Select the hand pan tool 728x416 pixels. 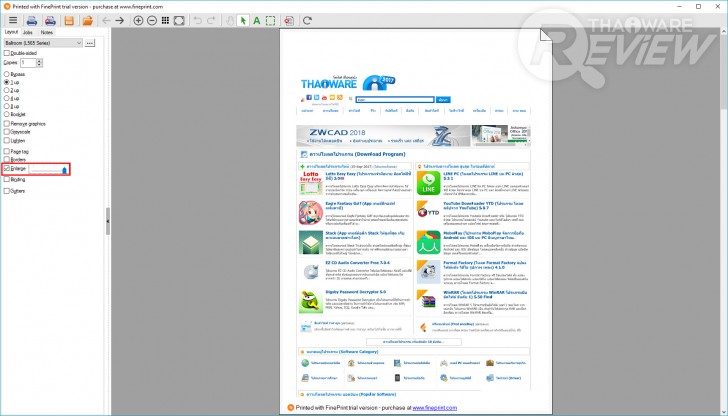click(x=229, y=20)
